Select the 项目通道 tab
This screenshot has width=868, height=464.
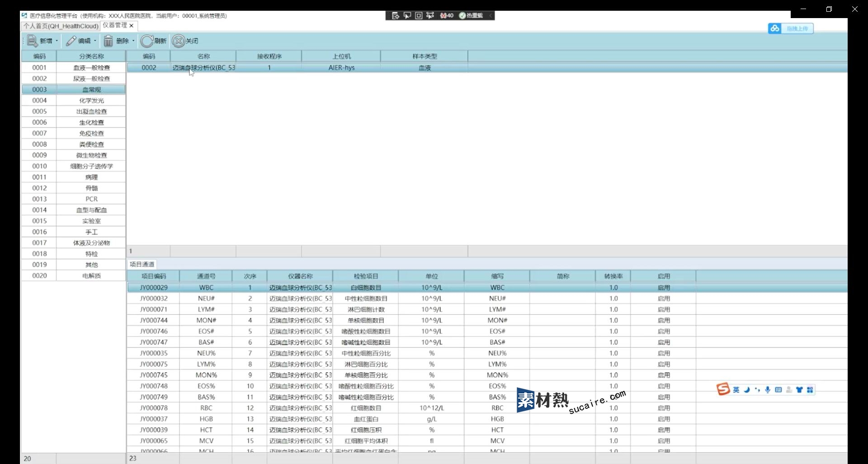[142, 264]
